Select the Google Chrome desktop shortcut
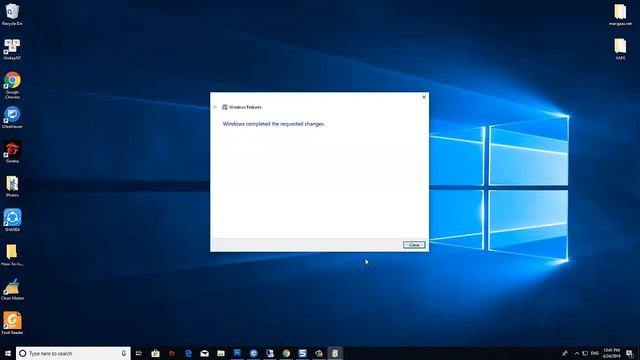The width and height of the screenshot is (640, 360). 12,85
